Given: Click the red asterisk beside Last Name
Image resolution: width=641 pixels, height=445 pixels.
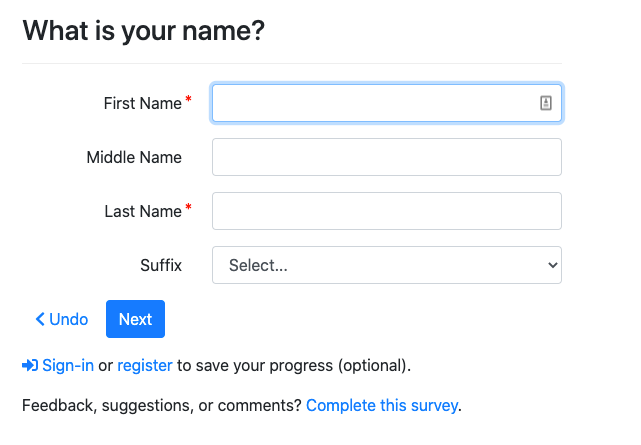Looking at the screenshot, I should pyautogui.click(x=189, y=207).
